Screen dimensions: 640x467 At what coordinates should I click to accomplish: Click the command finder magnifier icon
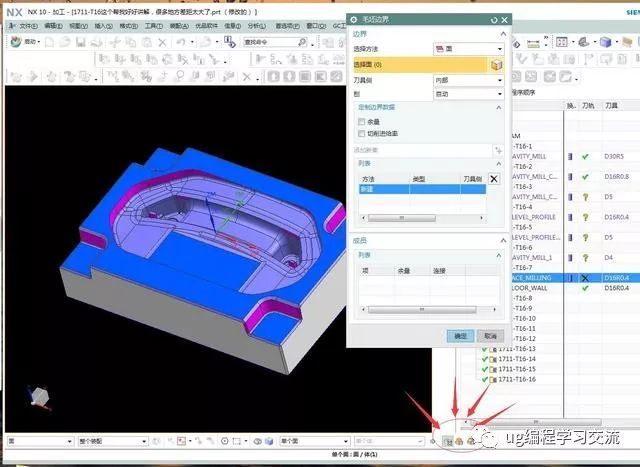(x=302, y=42)
